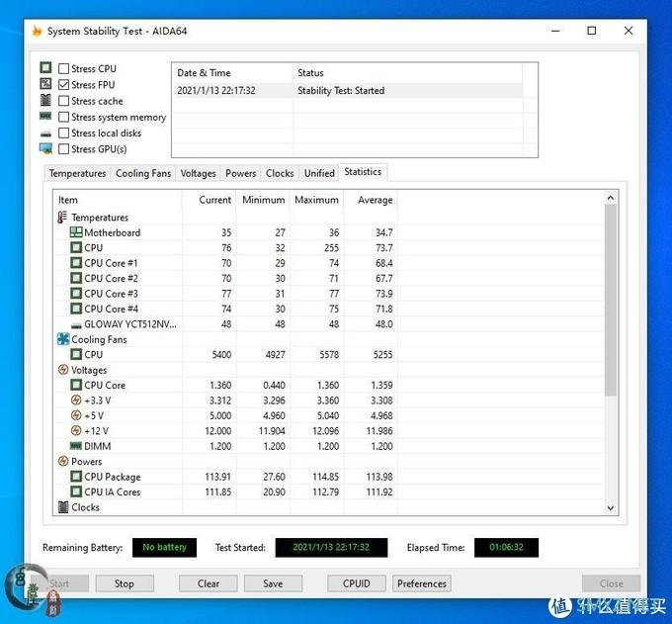The height and width of the screenshot is (624, 672).
Task: Click the Stop button
Action: click(125, 583)
